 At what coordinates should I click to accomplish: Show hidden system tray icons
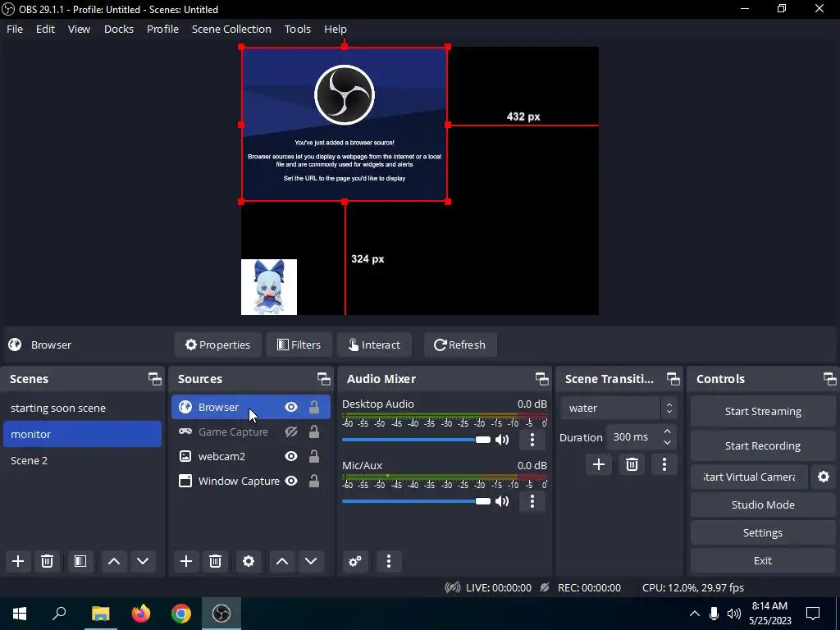coord(694,614)
